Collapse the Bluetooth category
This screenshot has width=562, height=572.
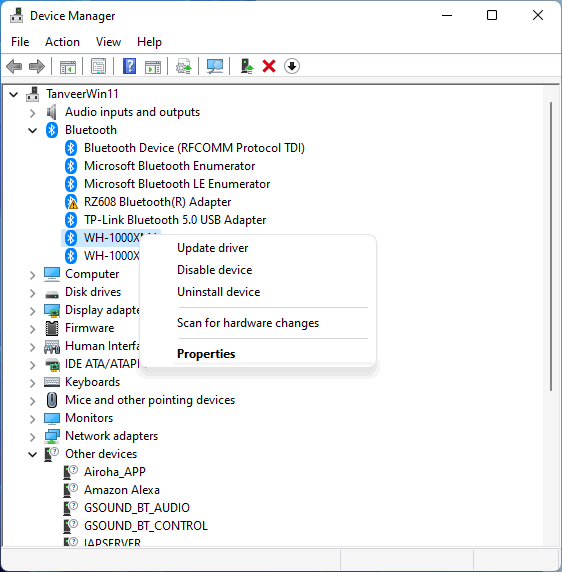tap(32, 131)
